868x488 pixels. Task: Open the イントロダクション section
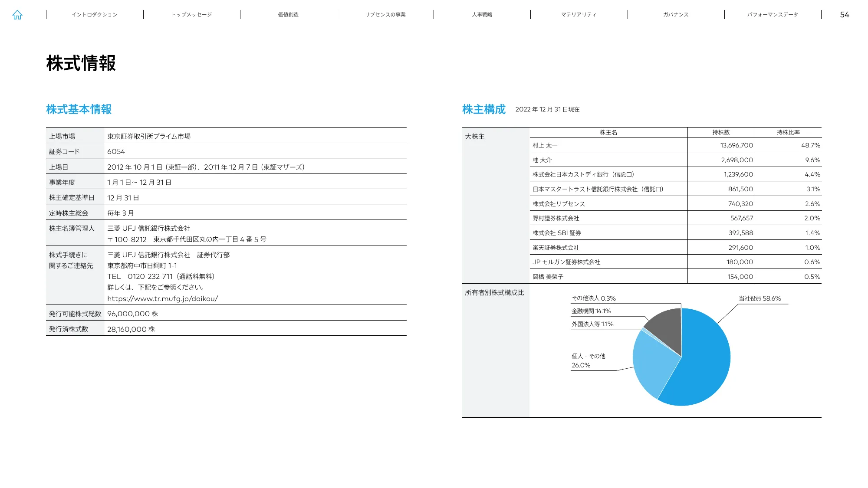click(95, 14)
